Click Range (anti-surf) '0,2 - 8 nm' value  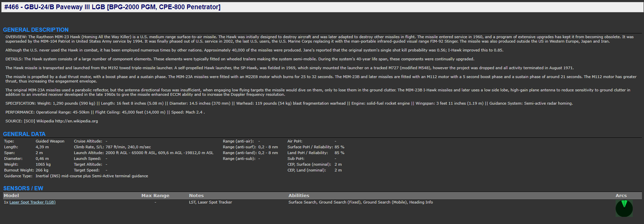(x=268, y=147)
